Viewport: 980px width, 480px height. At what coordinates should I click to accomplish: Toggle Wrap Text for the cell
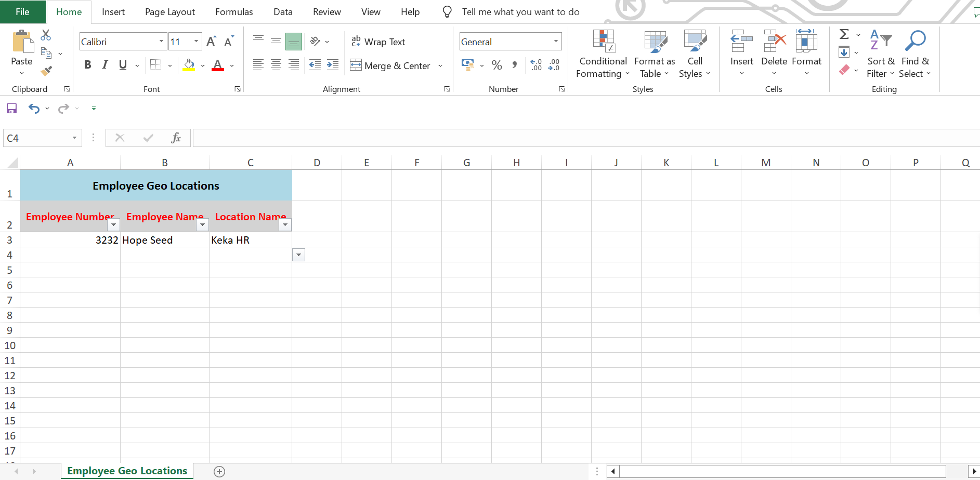[378, 42]
